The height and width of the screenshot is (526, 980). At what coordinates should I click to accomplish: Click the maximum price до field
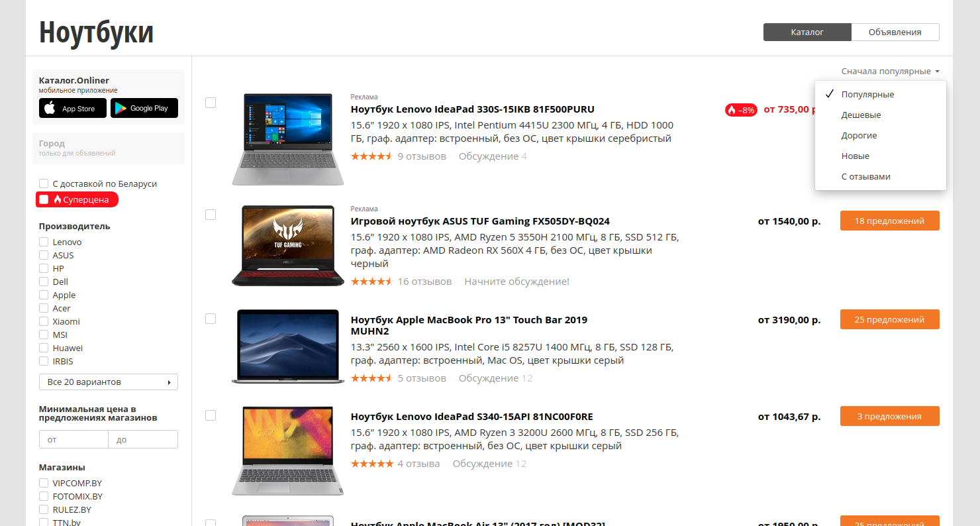[x=143, y=439]
